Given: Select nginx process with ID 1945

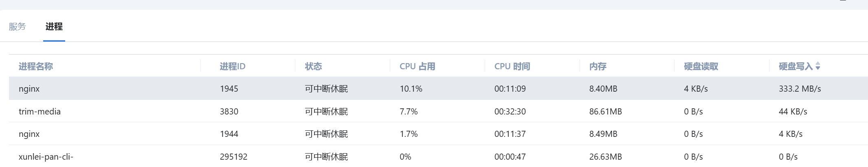Looking at the screenshot, I should pos(29,89).
